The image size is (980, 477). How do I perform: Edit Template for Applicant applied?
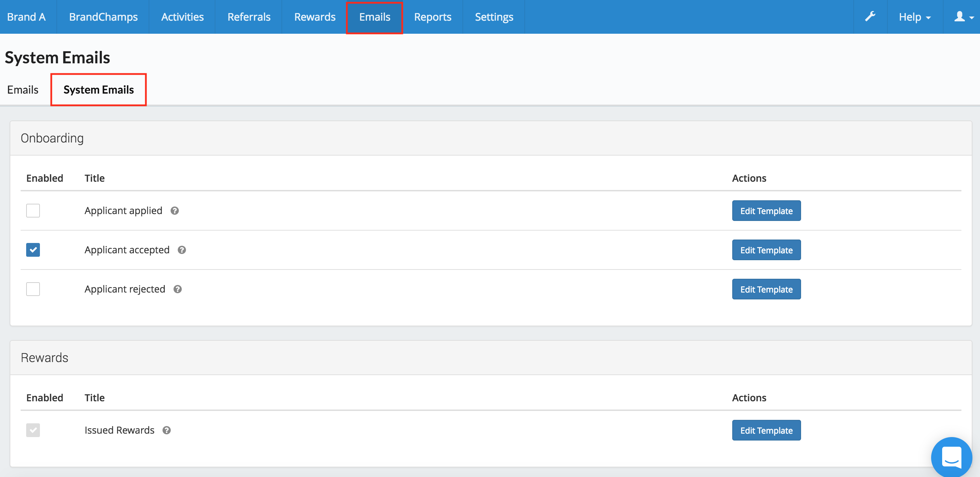(766, 211)
